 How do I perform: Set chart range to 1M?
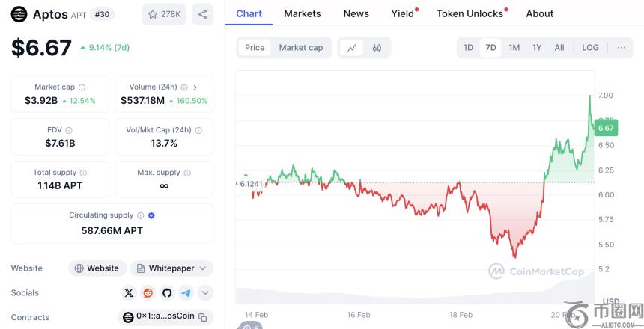click(514, 48)
